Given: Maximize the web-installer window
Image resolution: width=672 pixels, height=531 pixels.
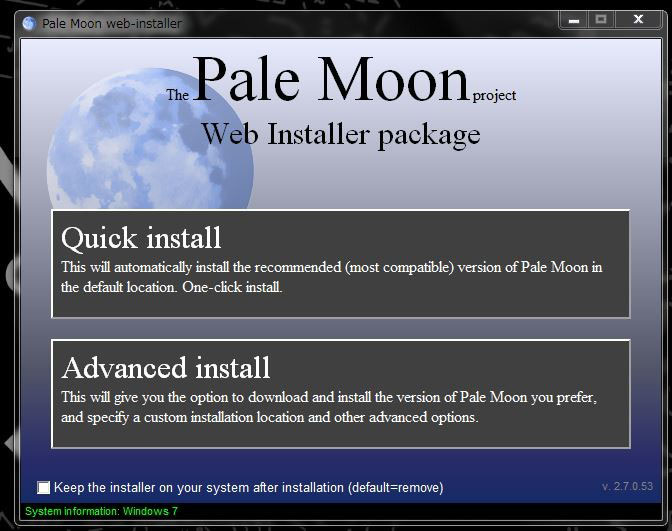Looking at the screenshot, I should click(x=601, y=20).
